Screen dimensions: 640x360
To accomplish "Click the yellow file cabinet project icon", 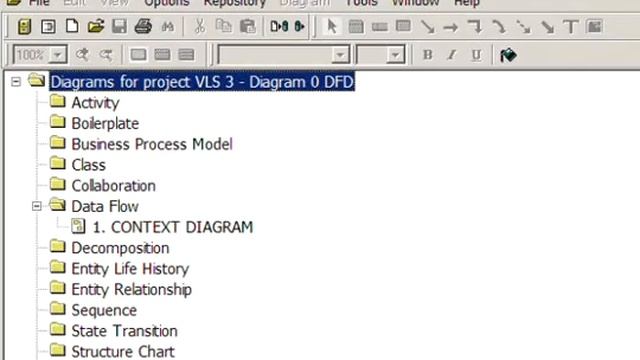I will [x=24, y=27].
